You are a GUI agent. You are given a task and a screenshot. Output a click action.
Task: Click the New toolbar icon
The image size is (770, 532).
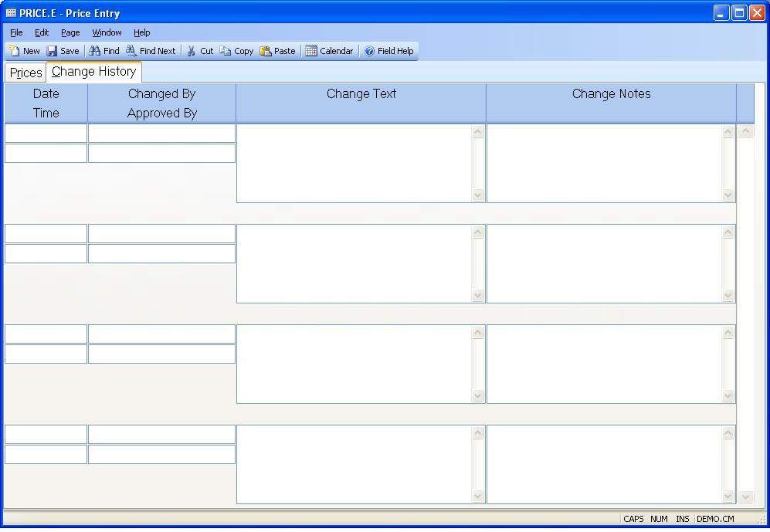tap(15, 51)
